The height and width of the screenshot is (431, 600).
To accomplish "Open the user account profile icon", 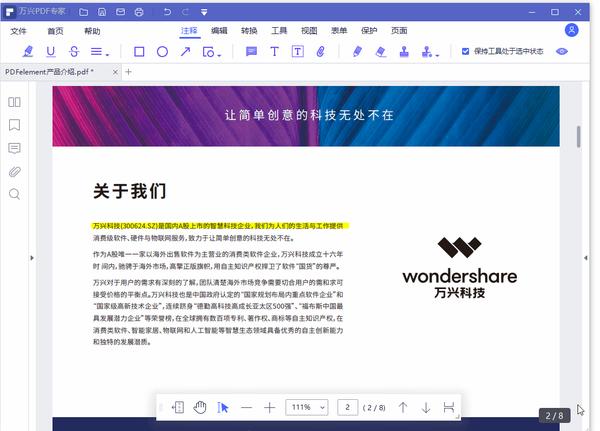I will tap(572, 30).
